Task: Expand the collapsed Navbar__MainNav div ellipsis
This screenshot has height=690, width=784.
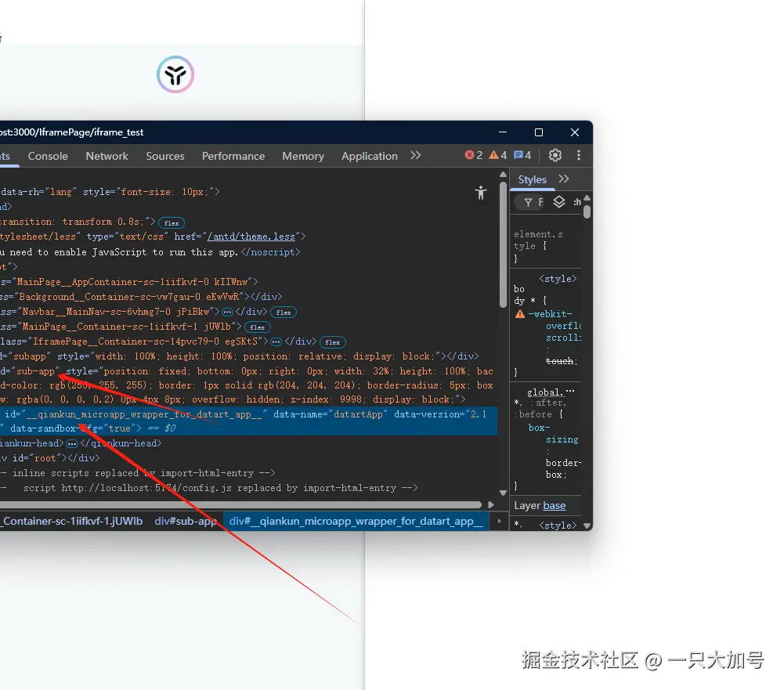Action: click(x=227, y=312)
